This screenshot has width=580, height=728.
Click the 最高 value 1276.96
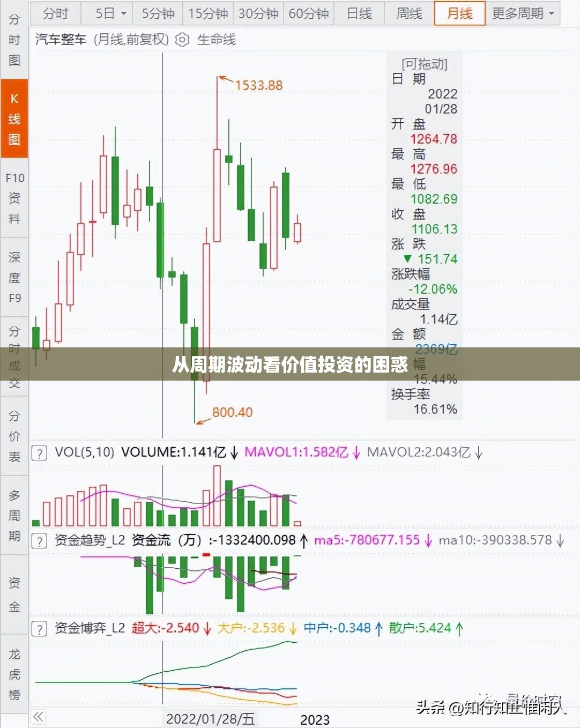[x=434, y=169]
